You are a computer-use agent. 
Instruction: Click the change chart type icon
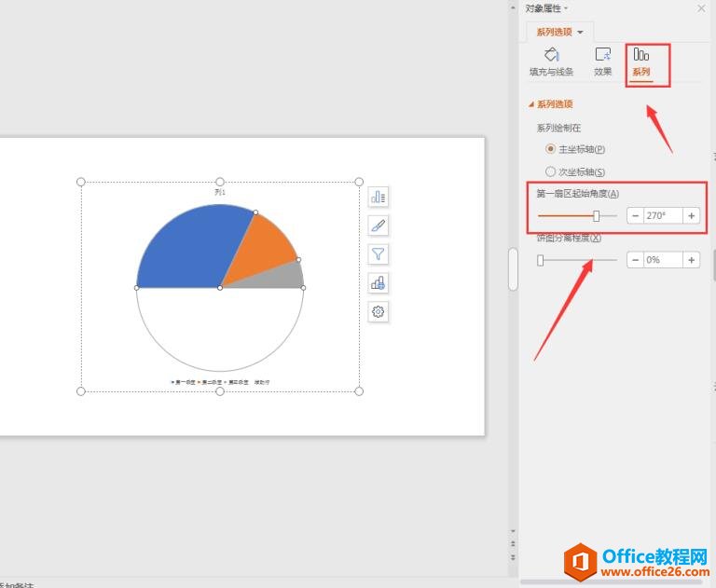click(x=379, y=283)
